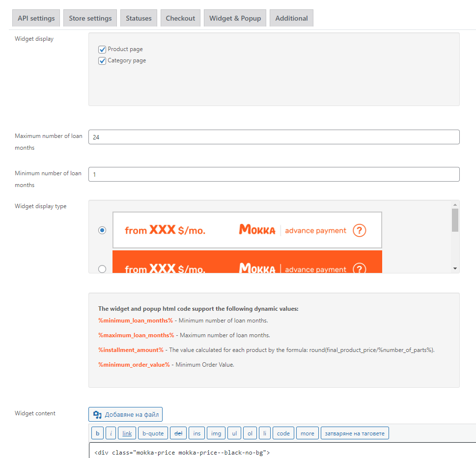Click the ins toolbar button
Screen dimensions: 476x458
point(196,433)
